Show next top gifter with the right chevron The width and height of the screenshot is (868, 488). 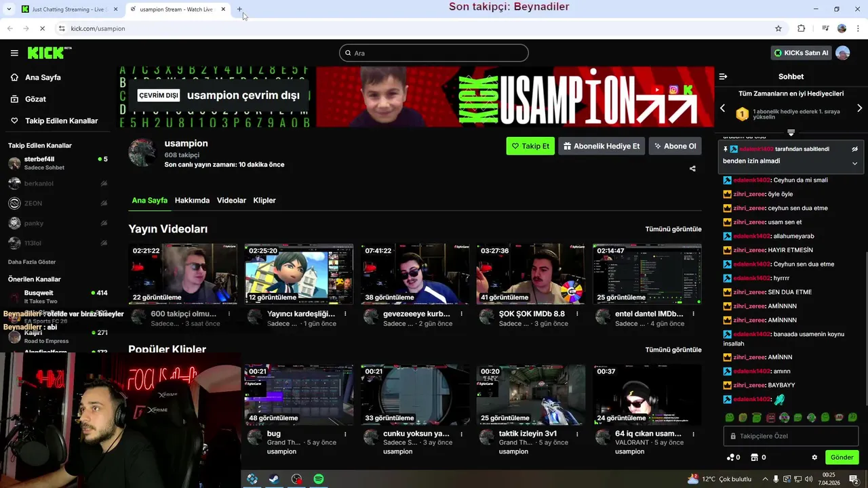860,108
